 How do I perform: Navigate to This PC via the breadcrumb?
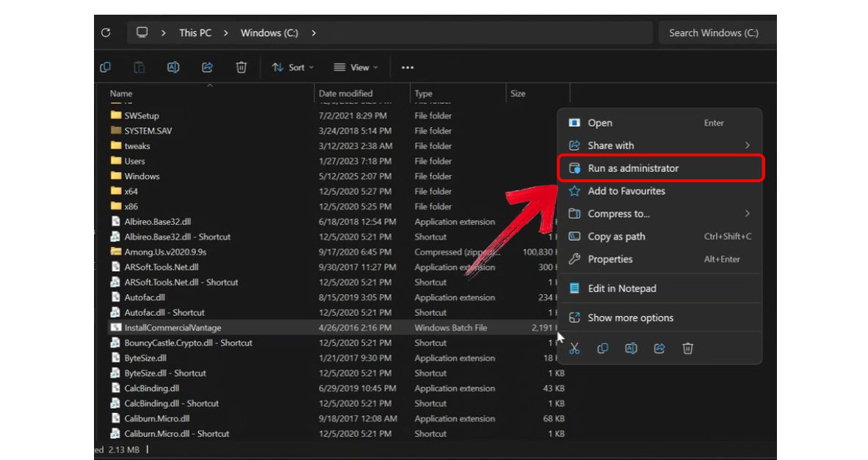click(x=195, y=32)
